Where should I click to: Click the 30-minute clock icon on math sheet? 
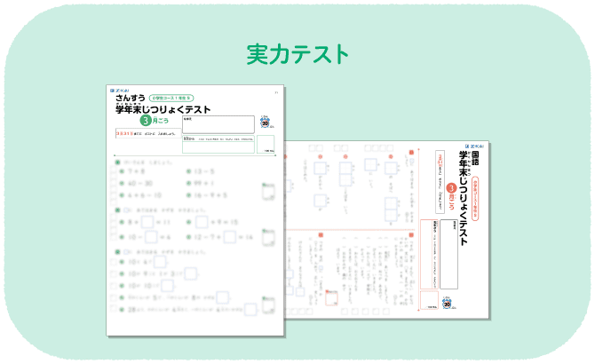pos(266,123)
